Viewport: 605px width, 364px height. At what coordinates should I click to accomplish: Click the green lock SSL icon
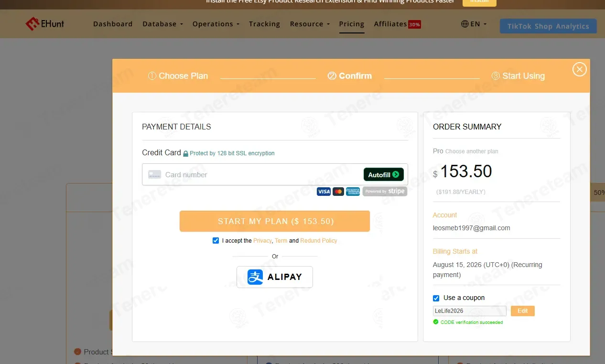point(186,153)
